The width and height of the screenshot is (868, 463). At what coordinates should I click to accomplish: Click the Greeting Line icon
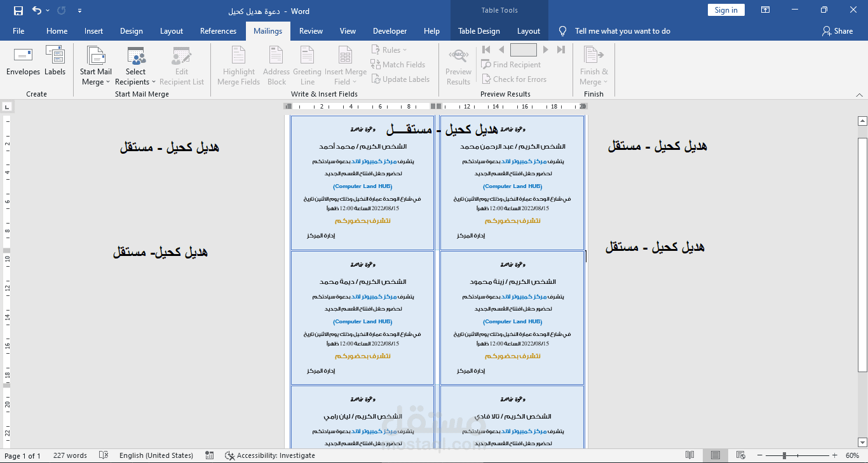(x=308, y=57)
